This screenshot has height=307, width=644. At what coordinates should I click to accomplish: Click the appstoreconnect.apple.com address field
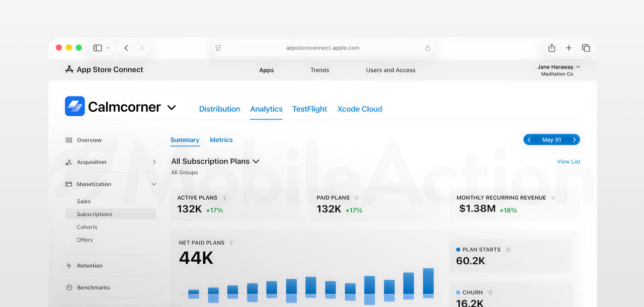[x=323, y=48]
